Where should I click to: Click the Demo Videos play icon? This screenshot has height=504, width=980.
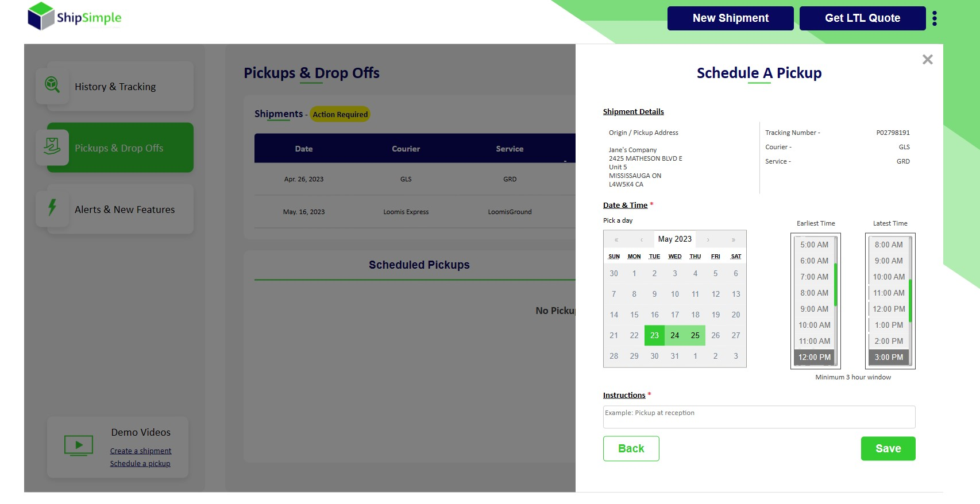pos(79,445)
